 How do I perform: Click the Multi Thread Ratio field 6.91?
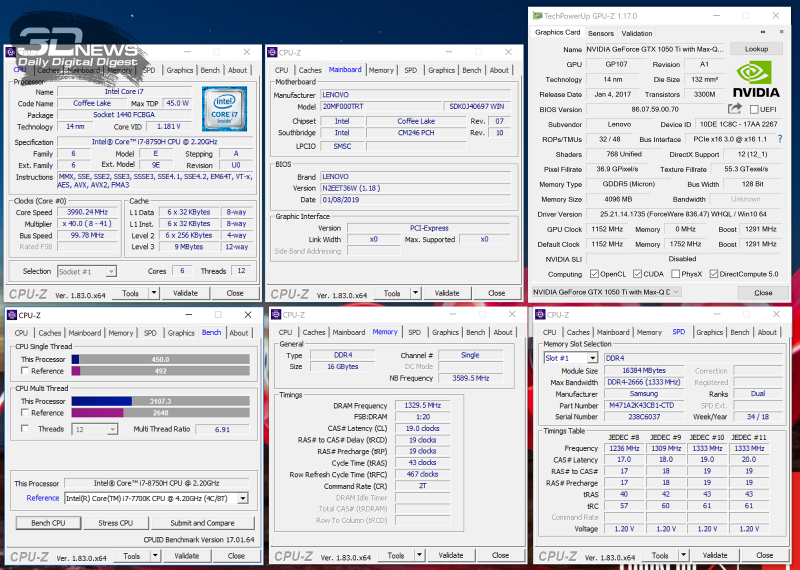pyautogui.click(x=222, y=430)
